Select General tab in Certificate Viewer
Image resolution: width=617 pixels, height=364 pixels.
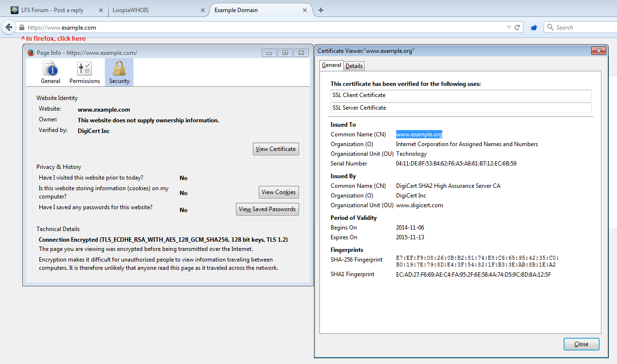[332, 65]
